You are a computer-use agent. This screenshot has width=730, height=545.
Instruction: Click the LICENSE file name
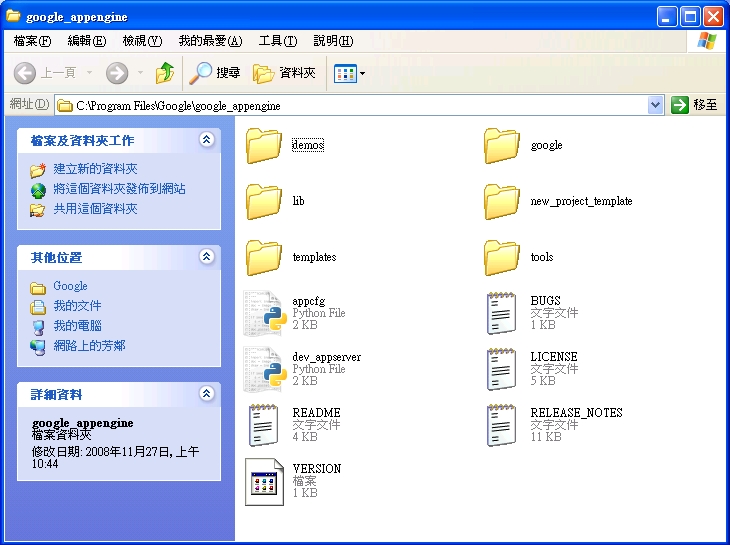[x=554, y=357]
